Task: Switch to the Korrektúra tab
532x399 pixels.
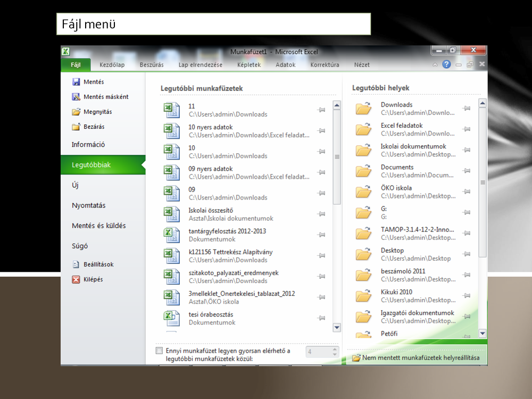Action: pos(325,65)
